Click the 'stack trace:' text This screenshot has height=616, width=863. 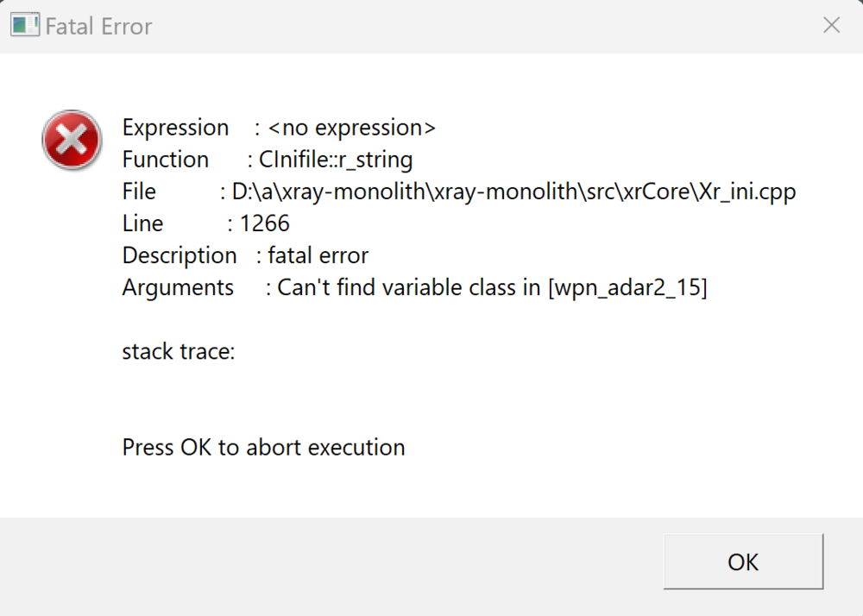coord(179,351)
